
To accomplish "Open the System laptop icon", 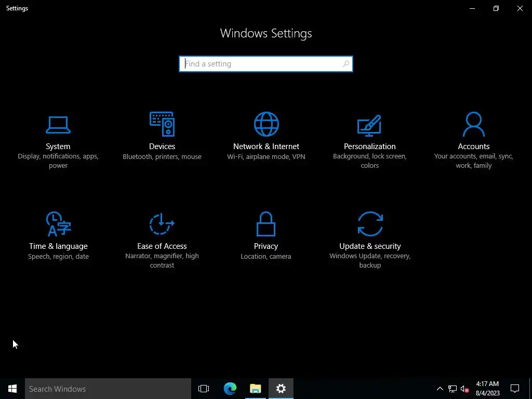I will tap(58, 125).
